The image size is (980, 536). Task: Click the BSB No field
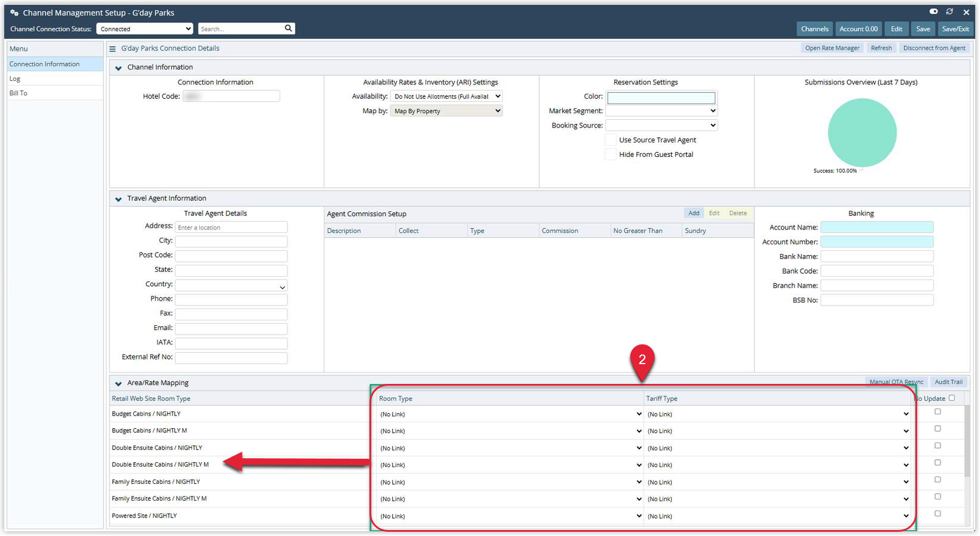point(877,300)
